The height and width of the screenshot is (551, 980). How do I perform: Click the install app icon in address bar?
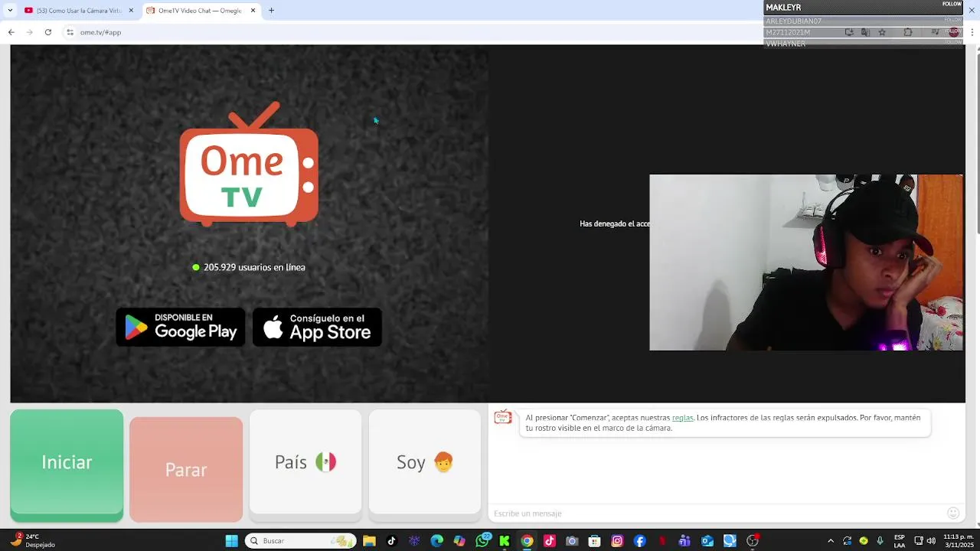[849, 32]
